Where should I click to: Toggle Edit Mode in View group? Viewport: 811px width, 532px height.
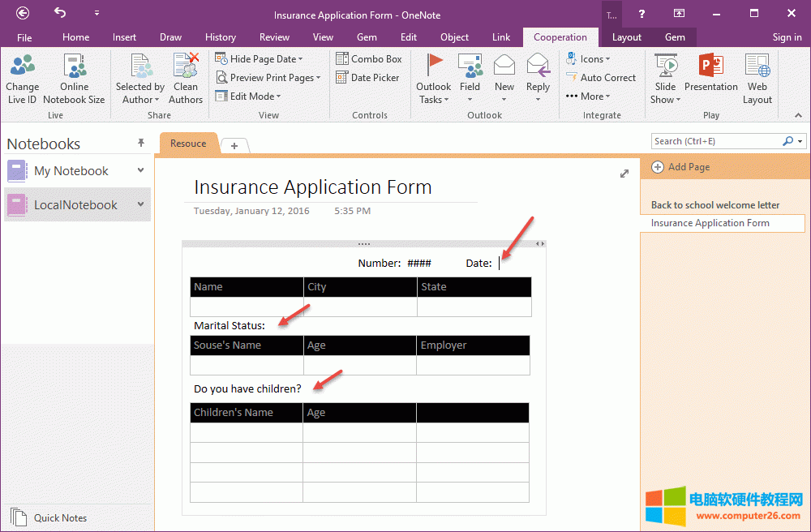(248, 96)
